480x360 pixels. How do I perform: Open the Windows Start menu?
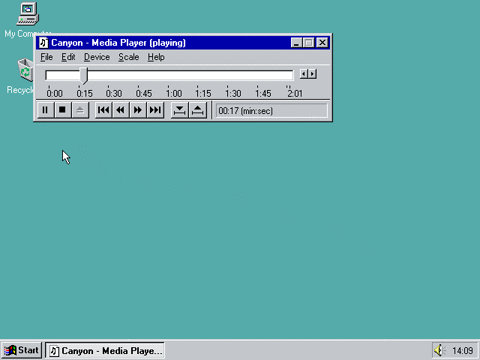(21, 350)
